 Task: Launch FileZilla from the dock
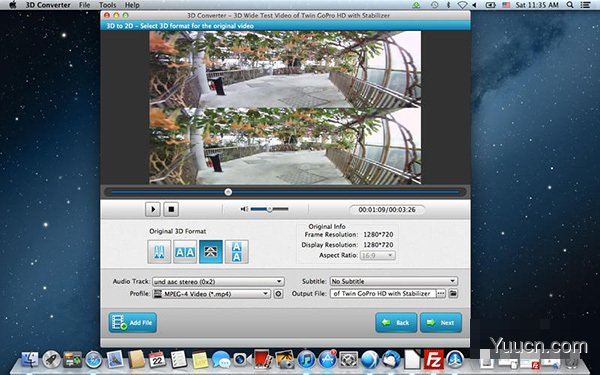point(434,359)
